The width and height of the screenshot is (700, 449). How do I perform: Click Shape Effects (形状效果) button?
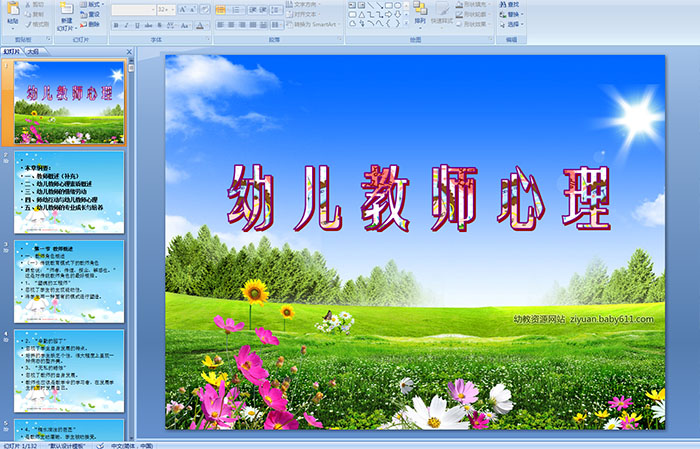tap(474, 24)
